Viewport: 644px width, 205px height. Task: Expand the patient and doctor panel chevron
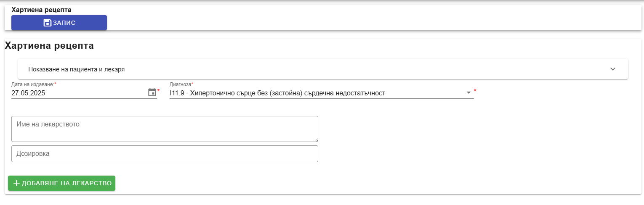click(x=613, y=69)
